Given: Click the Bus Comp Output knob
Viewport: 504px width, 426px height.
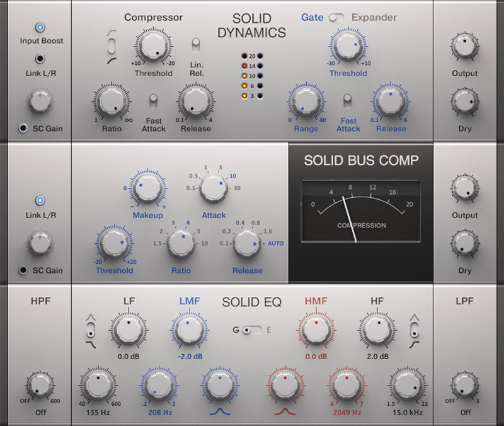Looking at the screenshot, I should (465, 188).
